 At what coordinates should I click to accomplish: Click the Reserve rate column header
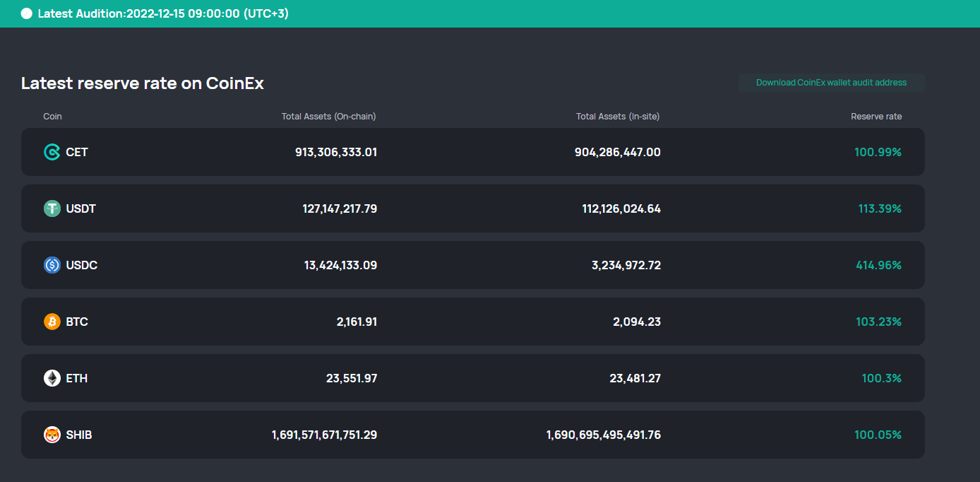(x=876, y=117)
